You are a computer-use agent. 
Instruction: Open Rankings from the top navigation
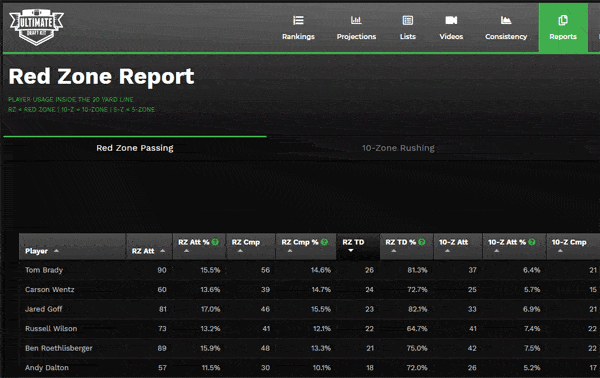click(298, 28)
